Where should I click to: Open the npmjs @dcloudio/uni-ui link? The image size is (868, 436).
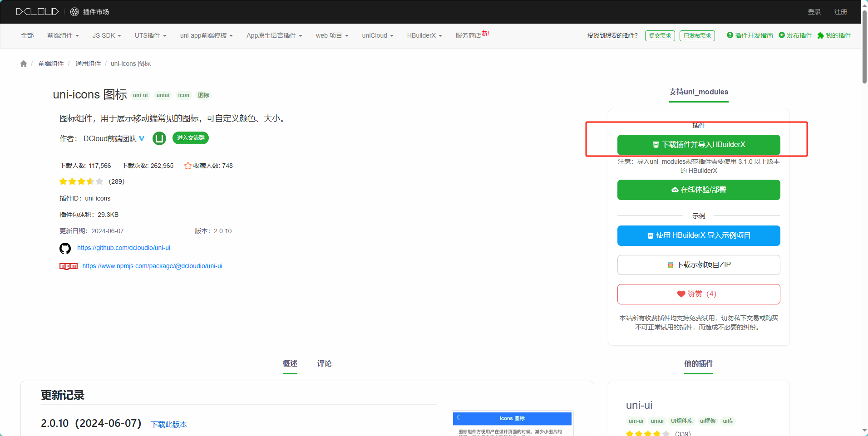click(152, 266)
